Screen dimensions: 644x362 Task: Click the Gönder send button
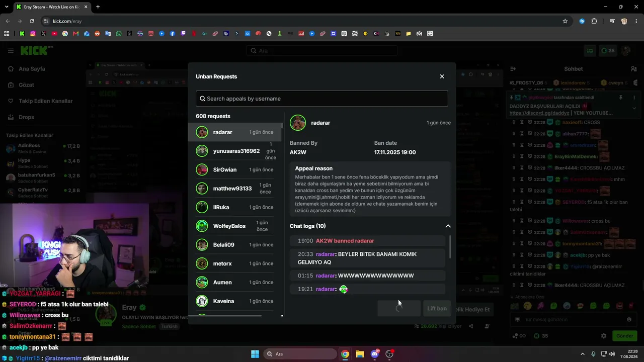pyautogui.click(x=624, y=336)
